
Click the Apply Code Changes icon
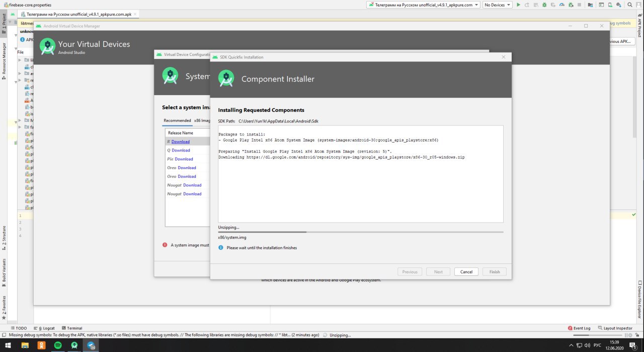click(x=536, y=5)
